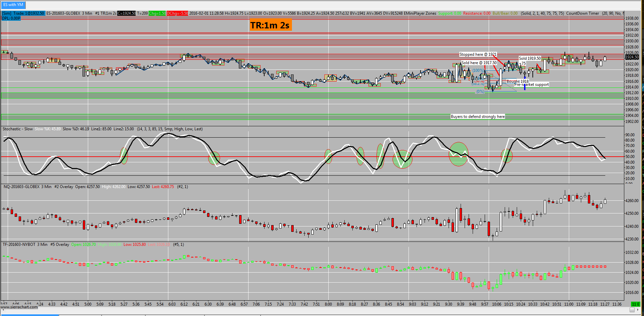Select the 'Bought 1918' annotation

click(x=517, y=81)
